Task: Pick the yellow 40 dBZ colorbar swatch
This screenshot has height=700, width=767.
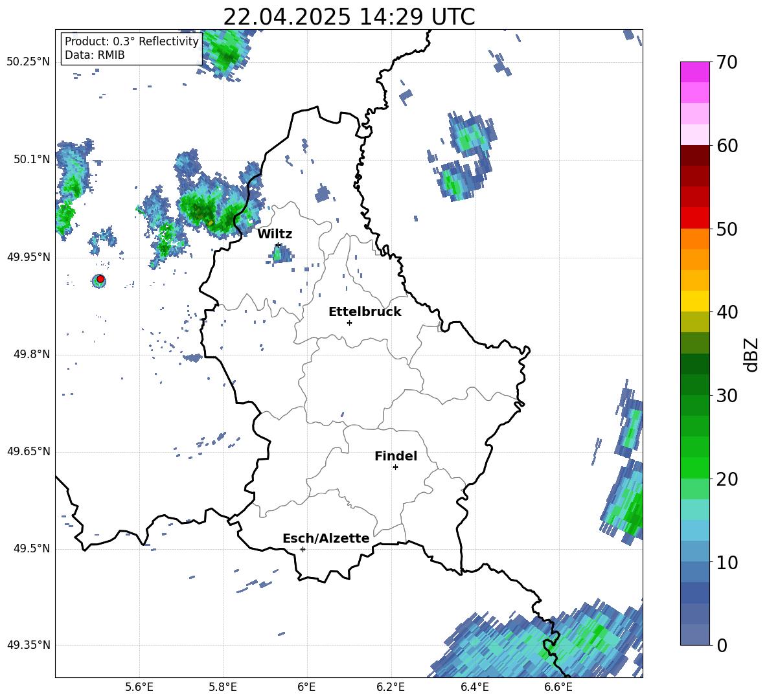Action: [694, 301]
